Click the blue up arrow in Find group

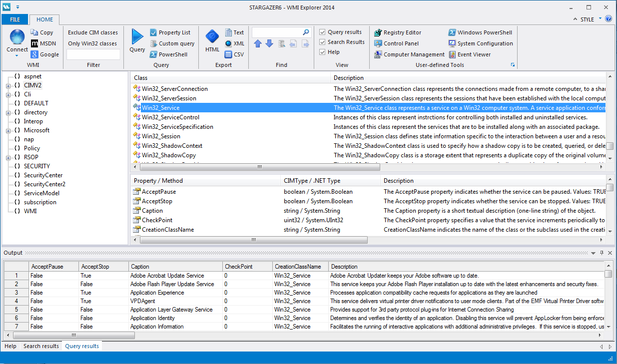tap(258, 43)
